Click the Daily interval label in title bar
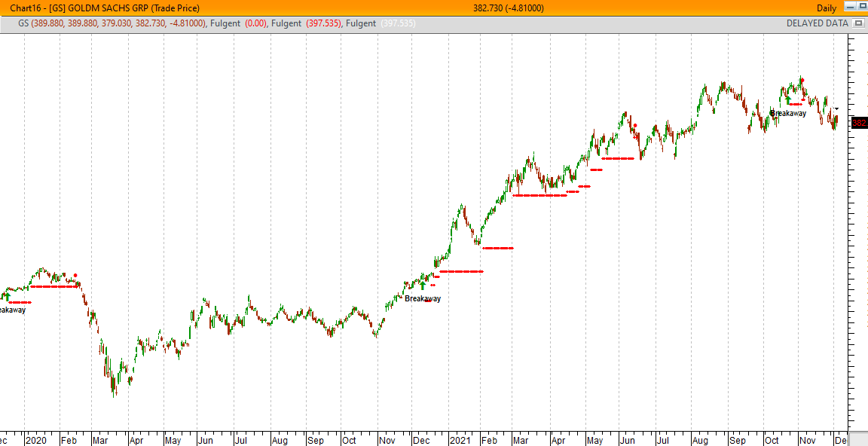 pos(827,8)
